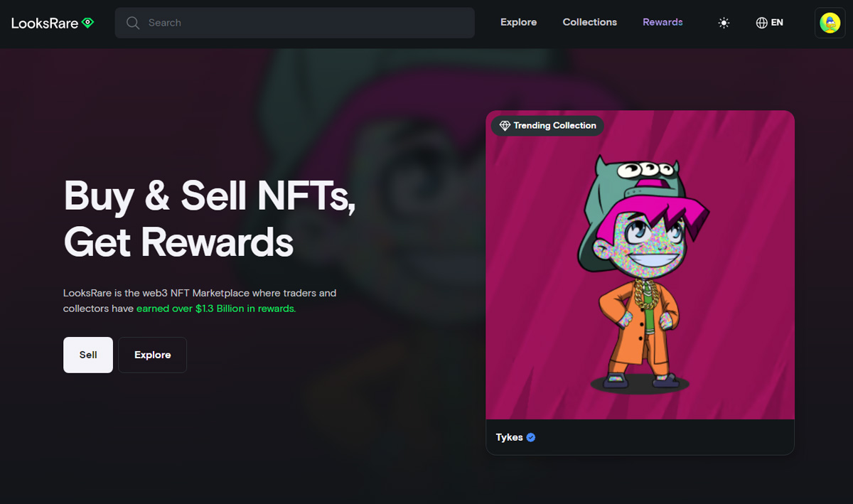Click the Explore button beside Sell
The width and height of the screenshot is (853, 504).
click(x=152, y=355)
